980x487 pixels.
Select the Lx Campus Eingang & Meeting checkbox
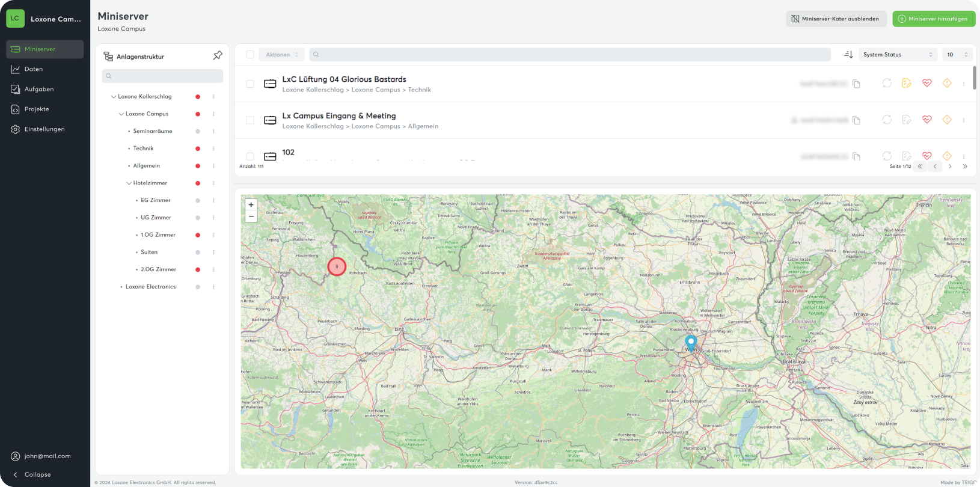tap(250, 120)
